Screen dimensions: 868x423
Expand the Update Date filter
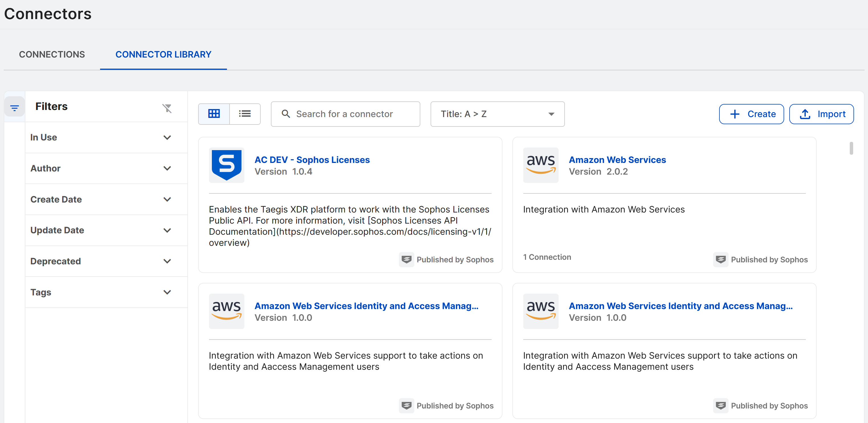106,230
